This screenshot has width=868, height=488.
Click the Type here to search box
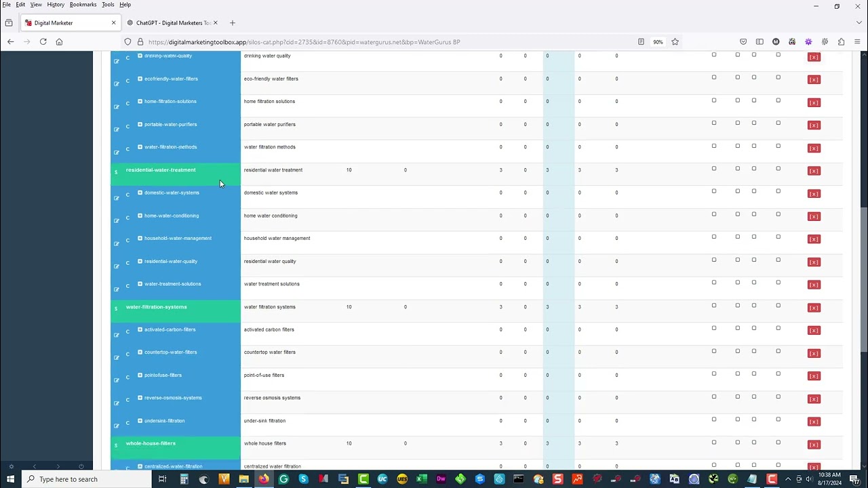coord(86,479)
